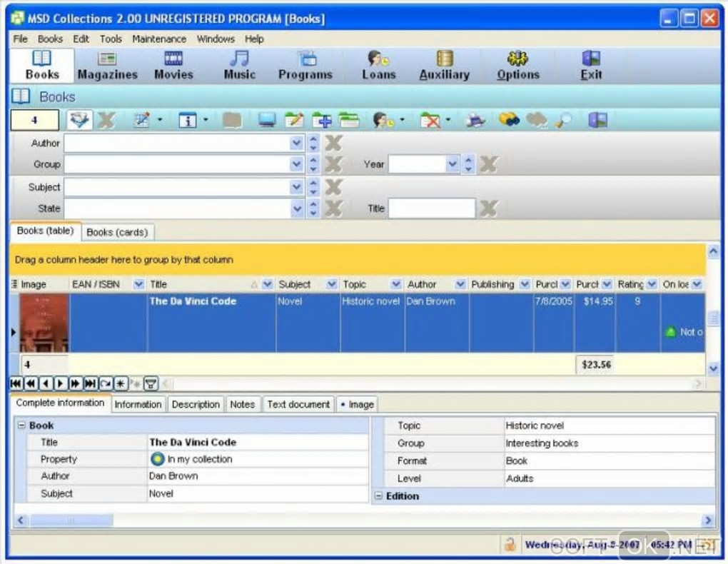Click the lock icon in status bar
728x564 pixels.
[x=510, y=544]
